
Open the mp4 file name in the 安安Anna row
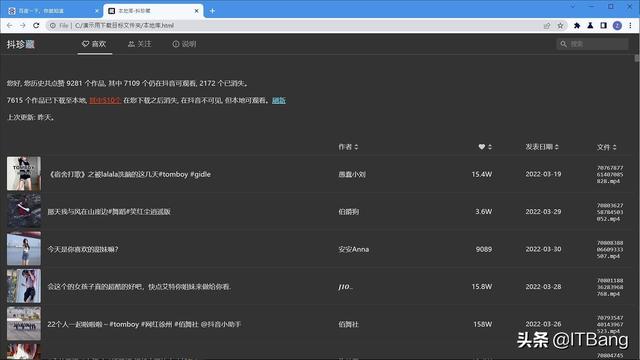click(610, 249)
